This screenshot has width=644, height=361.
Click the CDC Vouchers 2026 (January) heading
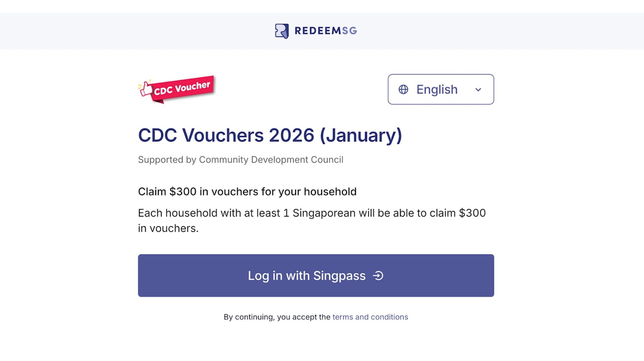tap(270, 135)
